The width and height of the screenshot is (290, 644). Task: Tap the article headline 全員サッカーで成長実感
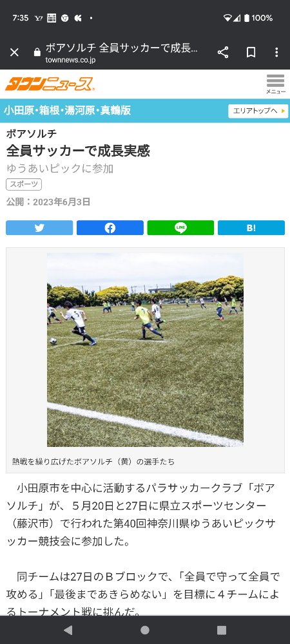78,151
